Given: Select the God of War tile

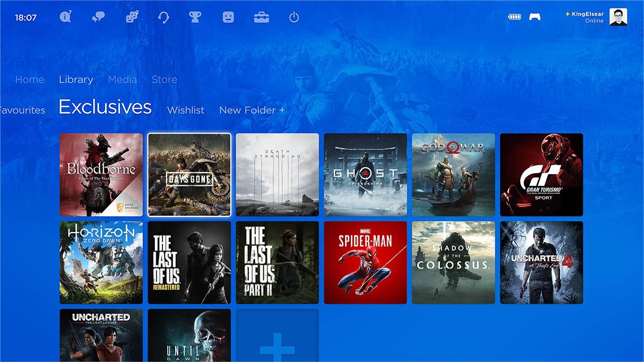Looking at the screenshot, I should click(453, 175).
